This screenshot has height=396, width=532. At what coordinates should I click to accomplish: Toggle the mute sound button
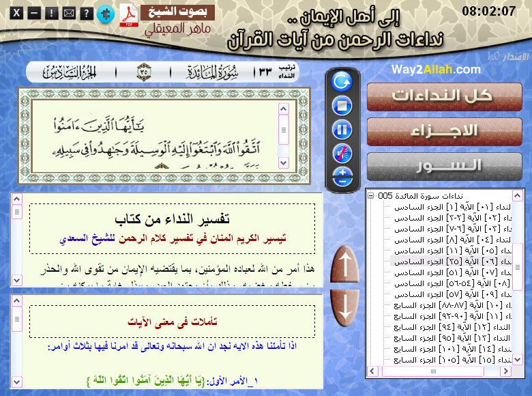pos(342,154)
